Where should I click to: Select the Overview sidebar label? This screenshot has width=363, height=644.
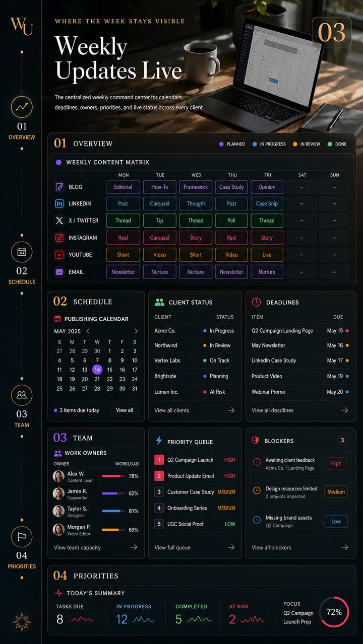[22, 137]
